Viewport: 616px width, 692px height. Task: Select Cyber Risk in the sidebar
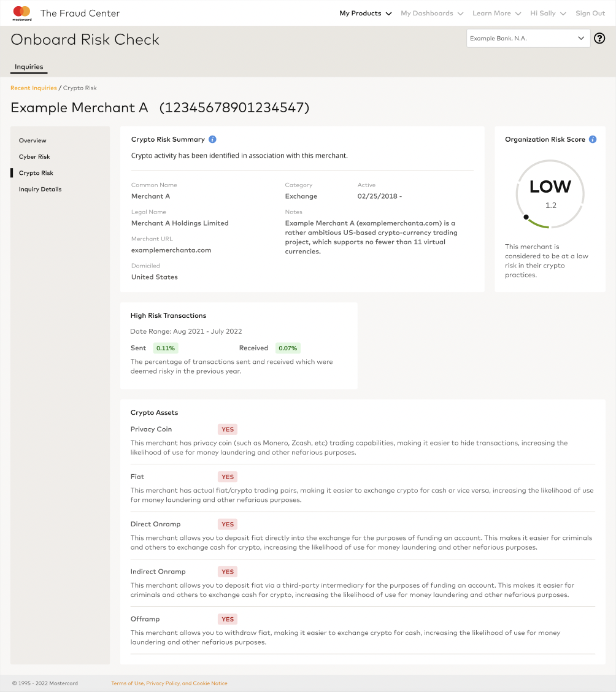coord(34,157)
